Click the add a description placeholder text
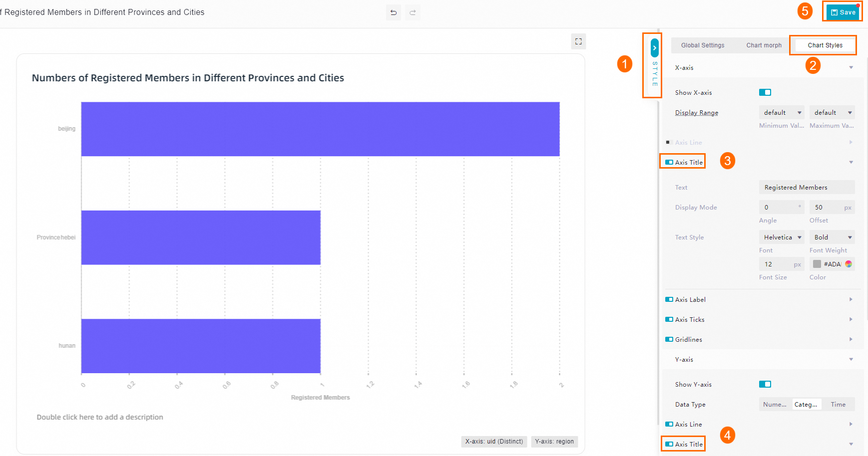This screenshot has width=868, height=456. tap(100, 417)
